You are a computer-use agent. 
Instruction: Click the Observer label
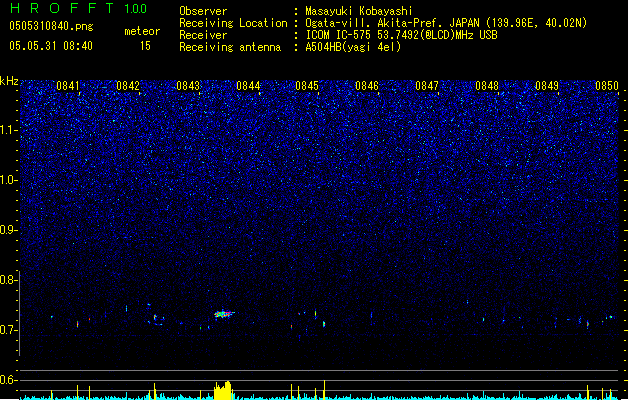pyautogui.click(x=203, y=11)
